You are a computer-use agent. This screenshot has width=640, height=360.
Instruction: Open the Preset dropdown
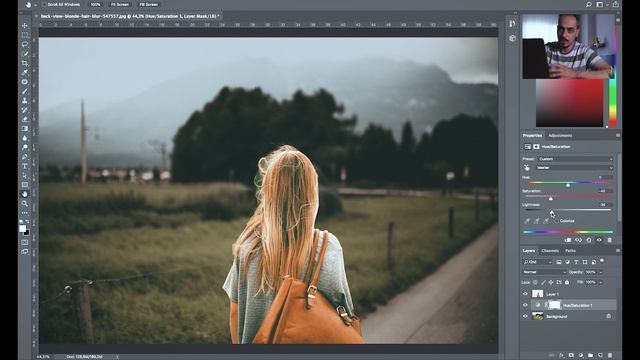pos(575,159)
